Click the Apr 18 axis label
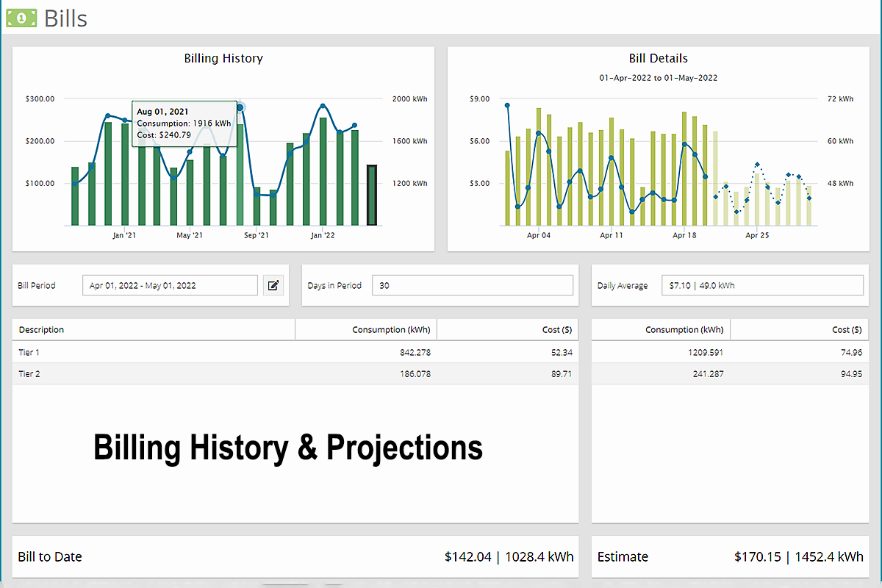The width and height of the screenshot is (882, 588). click(x=684, y=235)
